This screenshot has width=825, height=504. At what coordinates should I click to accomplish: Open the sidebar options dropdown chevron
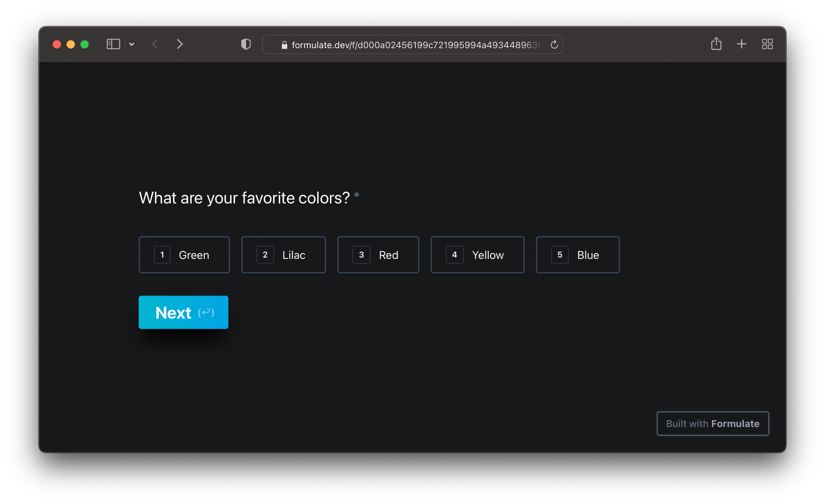[x=132, y=44]
